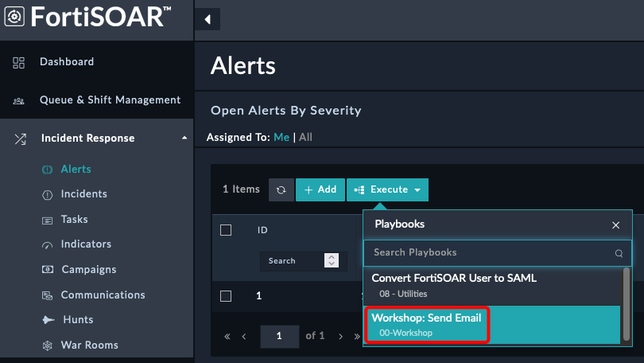Click the Dashboard grid icon

click(x=18, y=62)
